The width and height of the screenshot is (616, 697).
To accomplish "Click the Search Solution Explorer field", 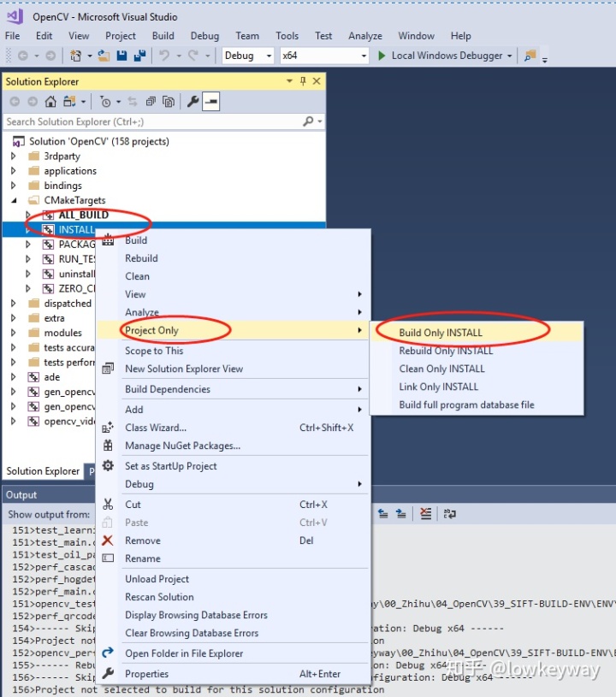I will (153, 121).
